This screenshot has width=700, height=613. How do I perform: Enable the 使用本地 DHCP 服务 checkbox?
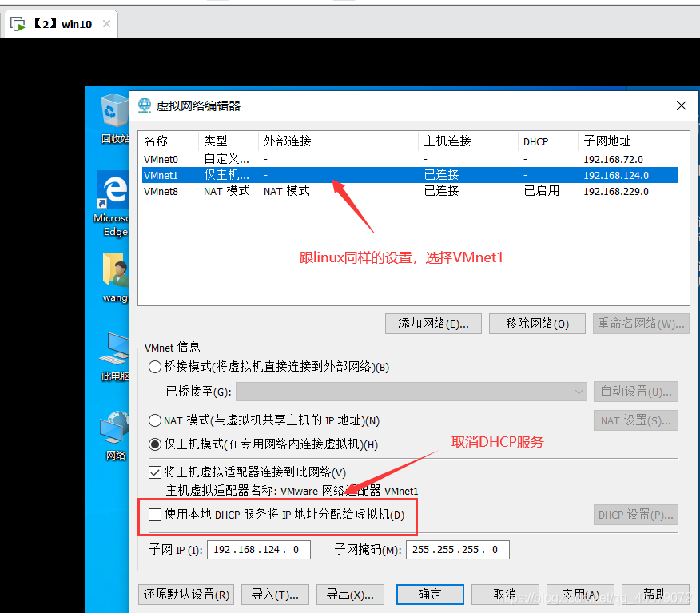(155, 515)
